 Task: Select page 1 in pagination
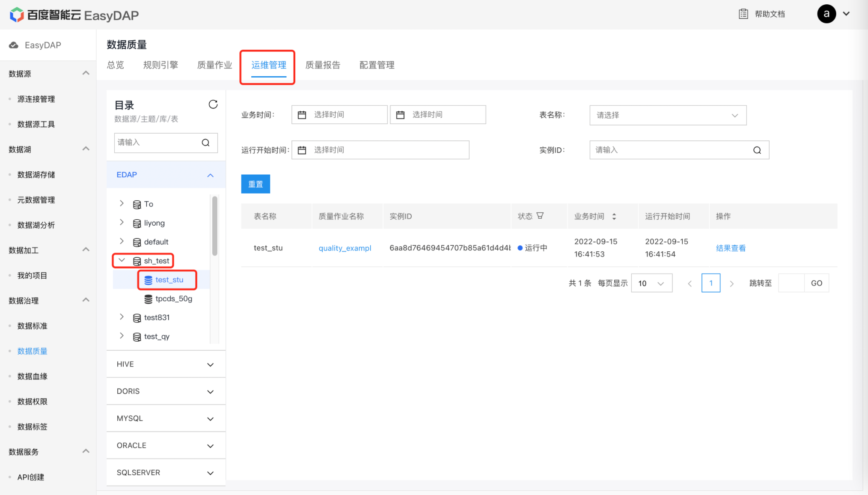[710, 283]
